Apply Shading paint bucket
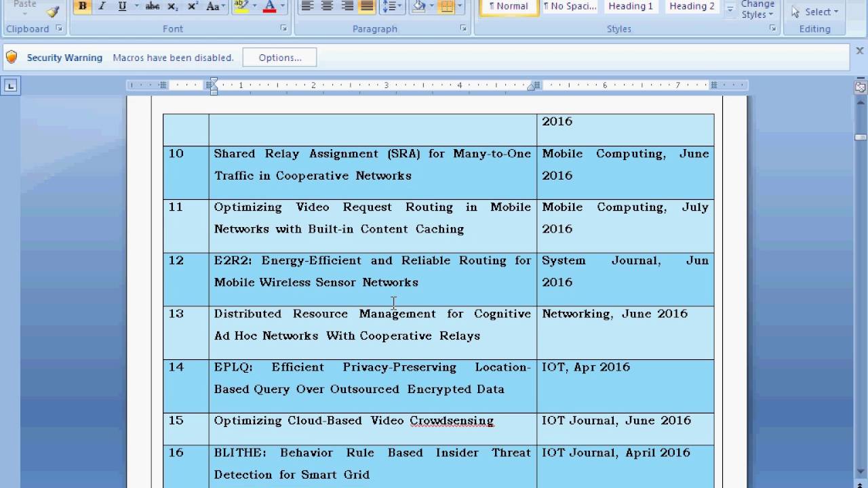 [418, 6]
